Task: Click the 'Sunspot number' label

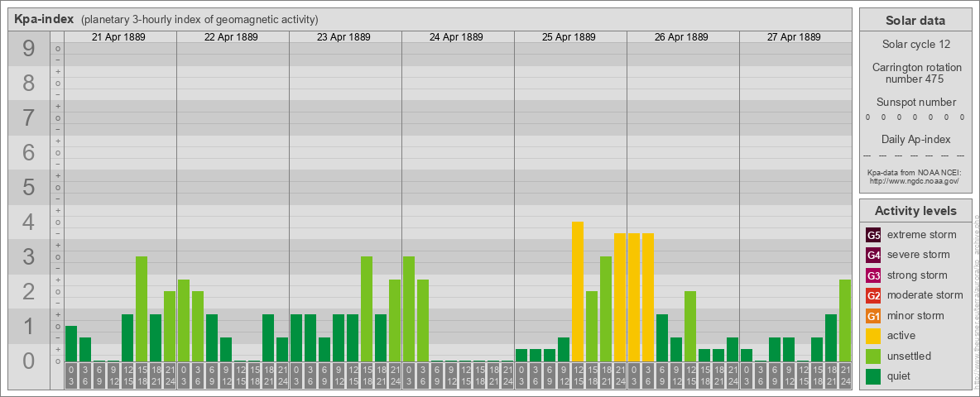Action: tap(915, 103)
